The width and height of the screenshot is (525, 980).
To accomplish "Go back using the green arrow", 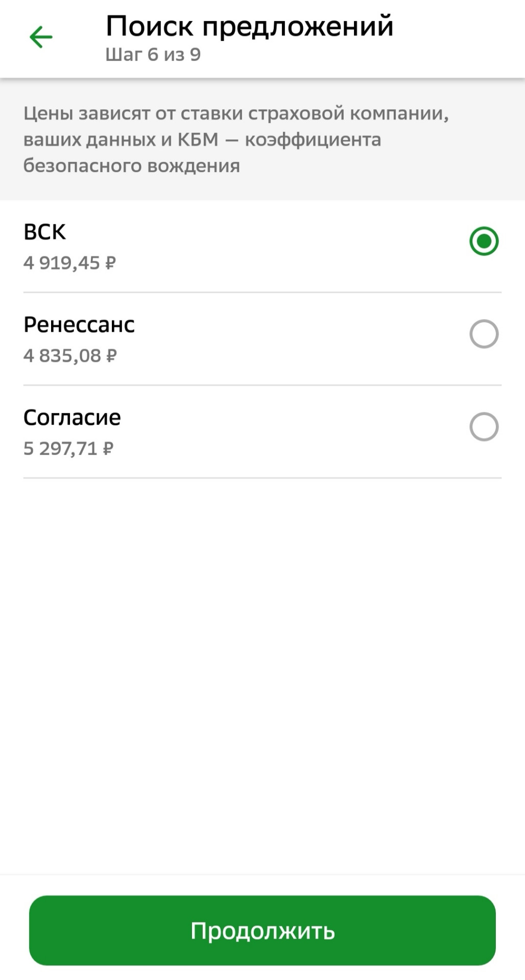I will point(41,37).
